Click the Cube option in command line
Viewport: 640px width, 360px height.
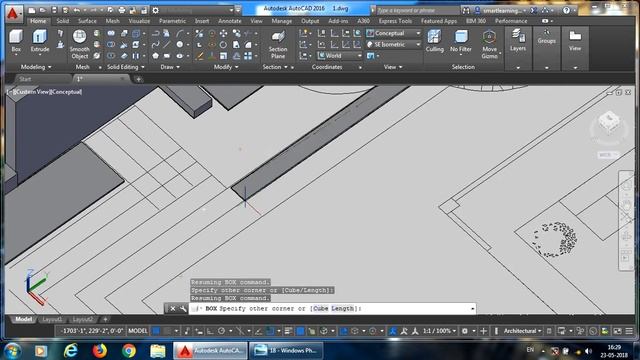tap(320, 309)
